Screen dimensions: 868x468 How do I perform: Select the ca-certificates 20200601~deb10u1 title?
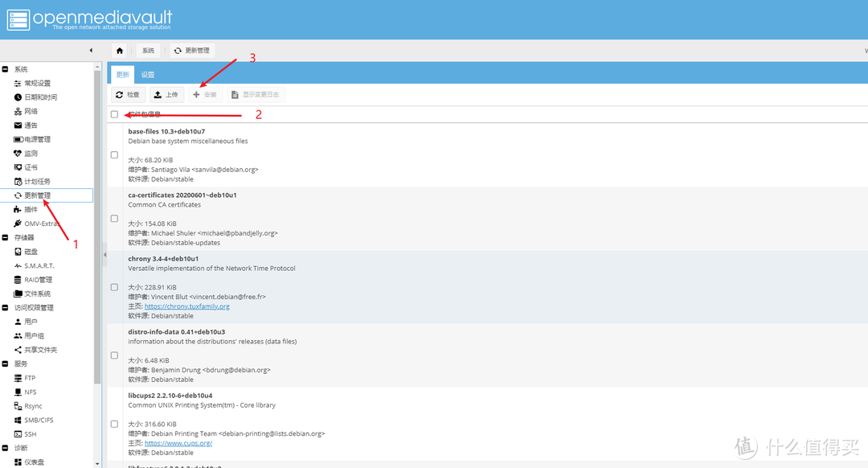coord(182,195)
